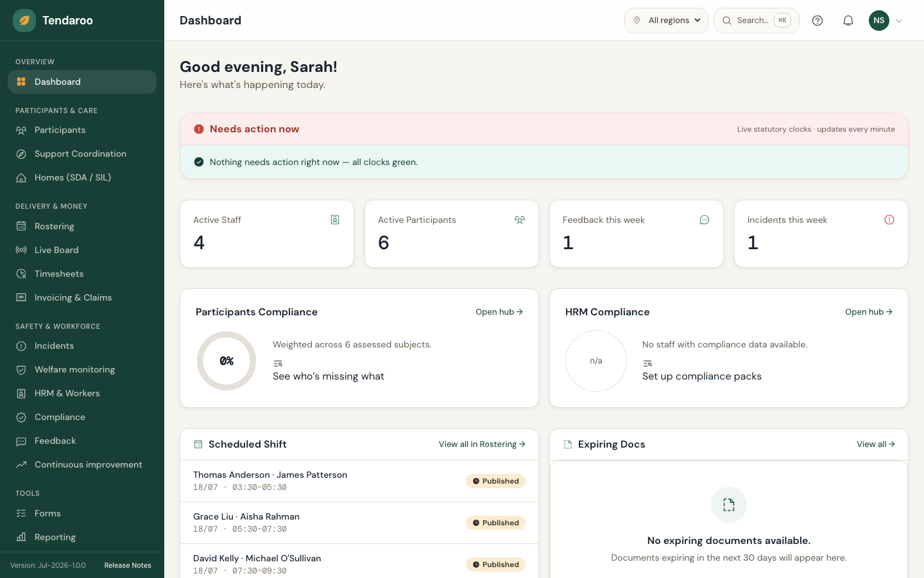Open the Participants sidebar item
Image resolution: width=924 pixels, height=578 pixels.
[x=82, y=130]
